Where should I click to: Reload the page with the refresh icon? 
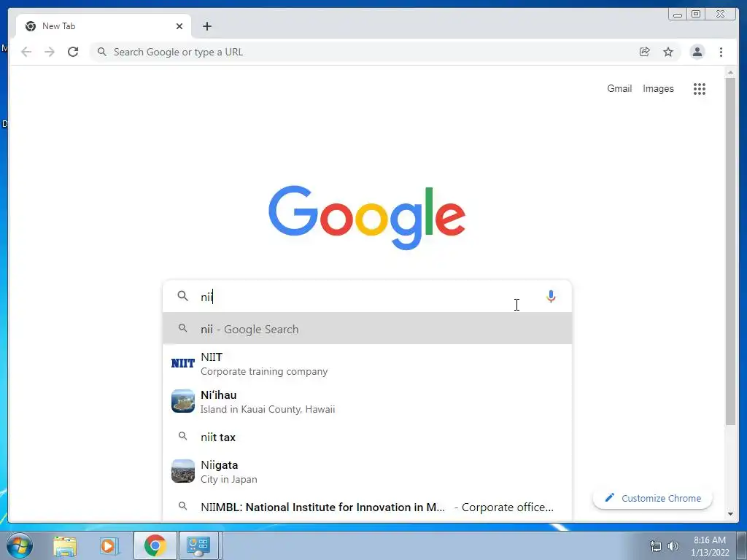click(73, 52)
